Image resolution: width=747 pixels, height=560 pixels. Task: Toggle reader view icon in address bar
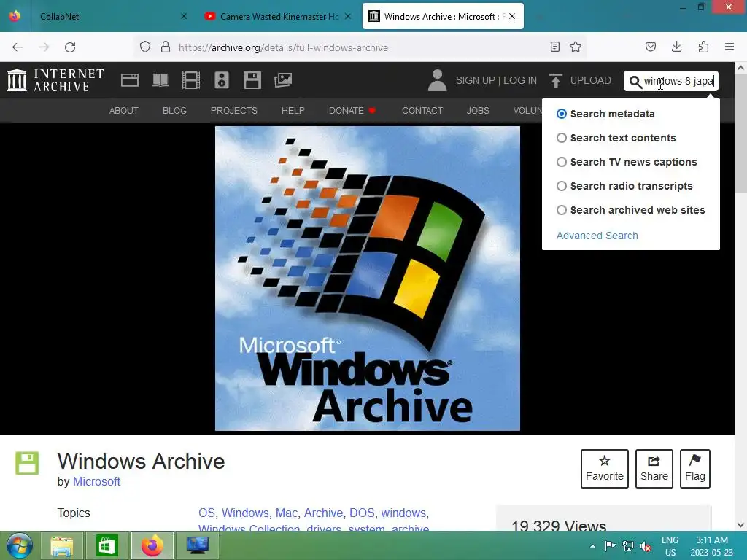554,47
